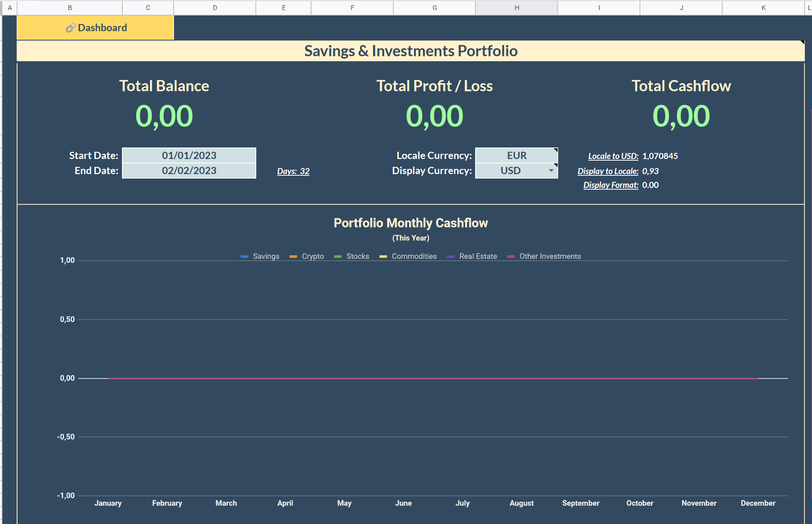Open the Days: 32 link
This screenshot has height=524, width=812.
click(293, 171)
